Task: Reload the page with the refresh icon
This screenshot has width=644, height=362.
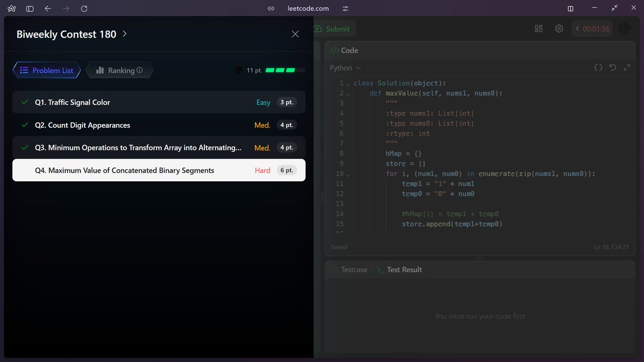Action: 84,9
